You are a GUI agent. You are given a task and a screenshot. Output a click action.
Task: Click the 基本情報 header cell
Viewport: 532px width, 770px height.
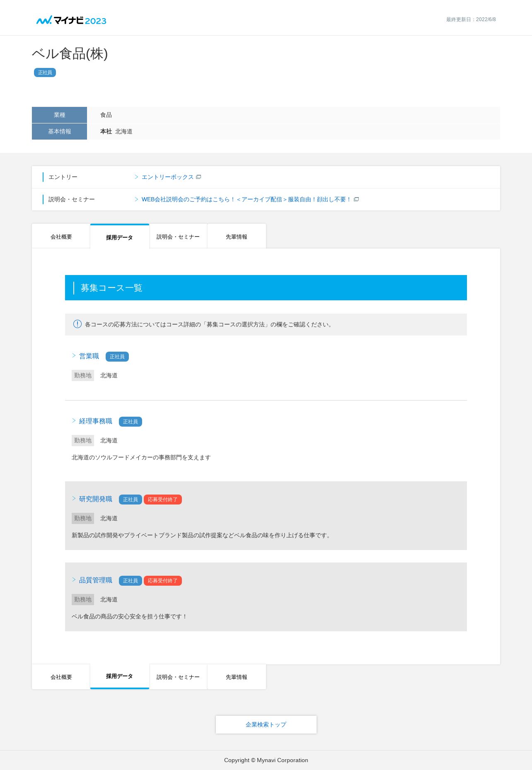59,131
